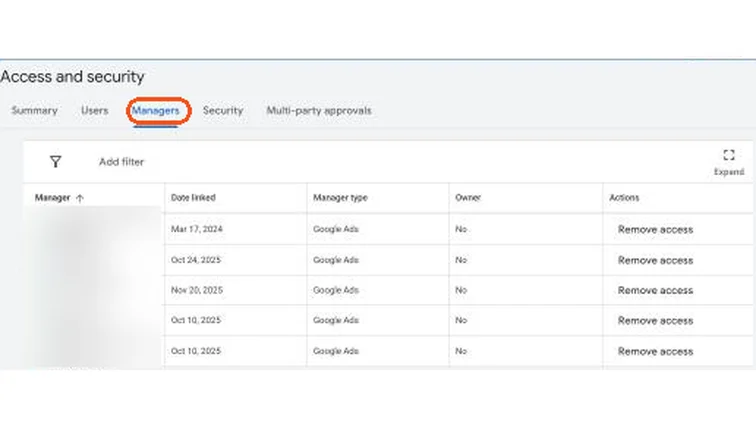Screen dimensions: 756x426
Task: Select the 'Oct 24, 2025' date cell
Action: (196, 260)
